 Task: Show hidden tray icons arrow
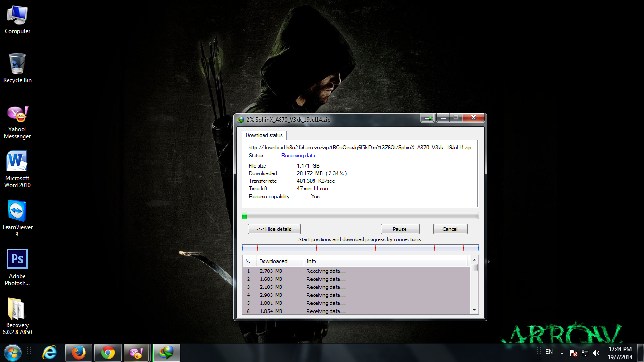click(562, 353)
